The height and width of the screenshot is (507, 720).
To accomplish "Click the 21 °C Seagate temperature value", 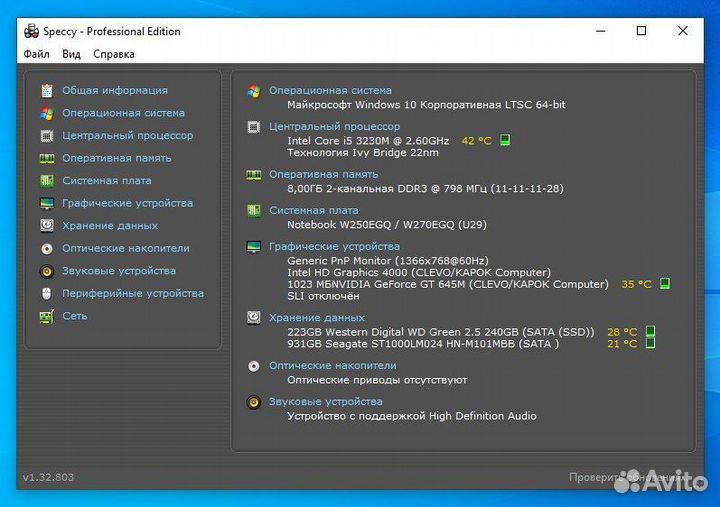I will (x=622, y=344).
